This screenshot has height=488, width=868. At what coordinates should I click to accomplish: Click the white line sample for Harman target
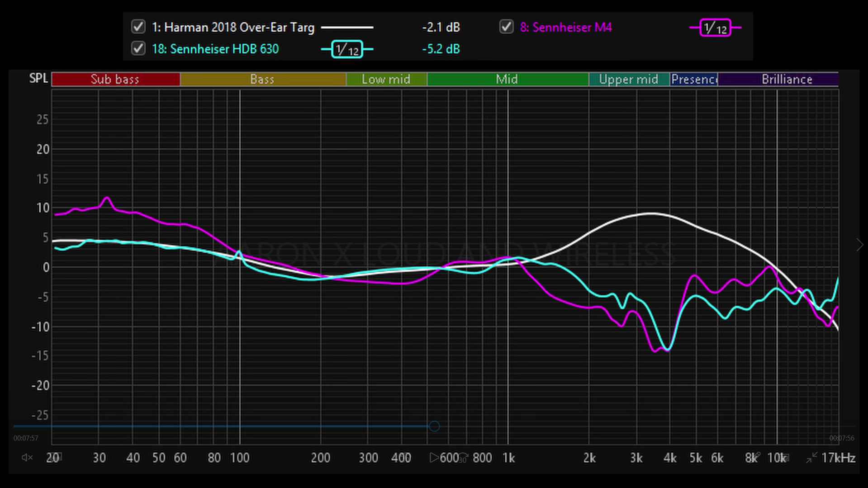click(347, 28)
